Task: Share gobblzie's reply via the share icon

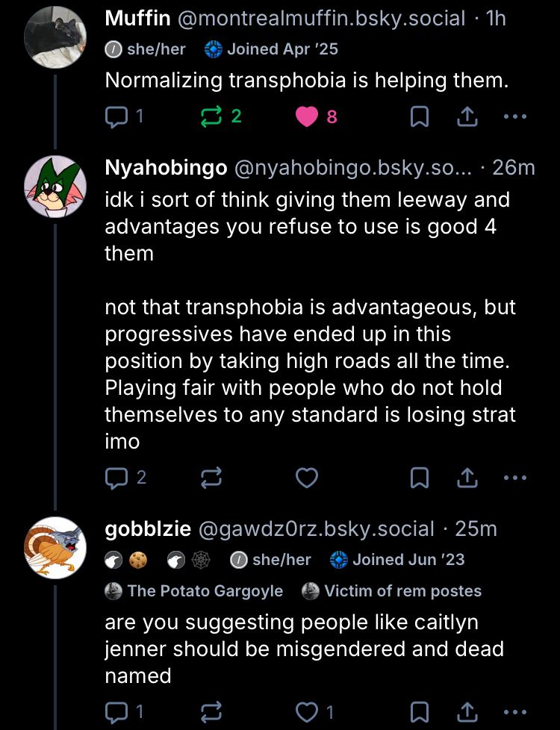Action: tap(466, 711)
